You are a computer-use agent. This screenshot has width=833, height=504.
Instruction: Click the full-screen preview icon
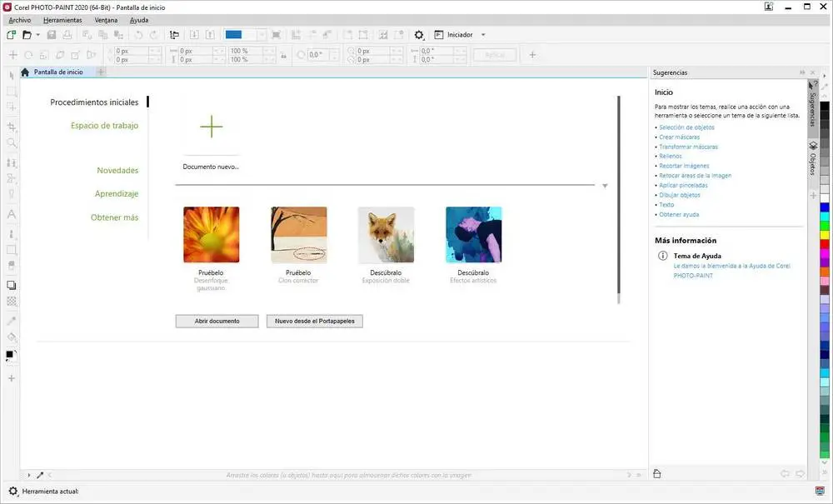(277, 35)
